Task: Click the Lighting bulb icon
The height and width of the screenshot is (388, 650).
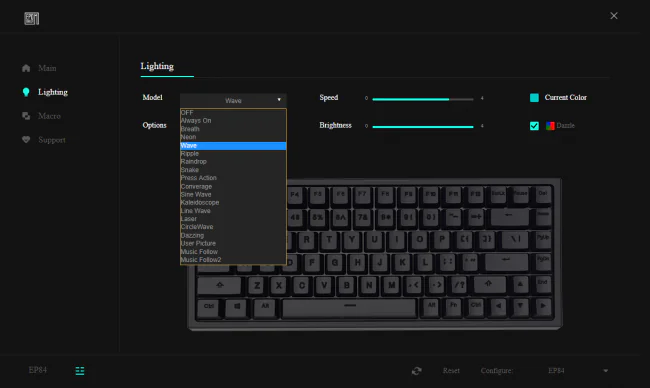Action: [26, 92]
